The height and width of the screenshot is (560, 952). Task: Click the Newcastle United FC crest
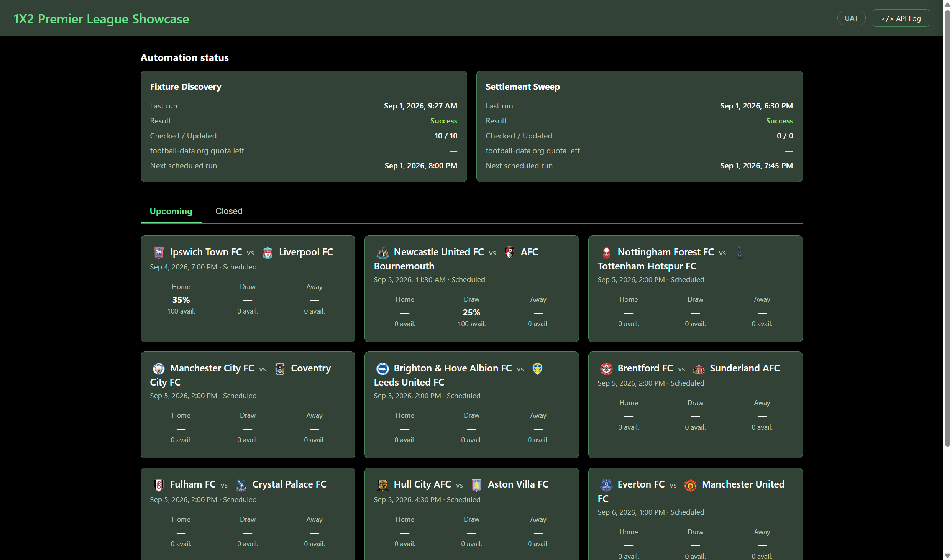coord(382,253)
